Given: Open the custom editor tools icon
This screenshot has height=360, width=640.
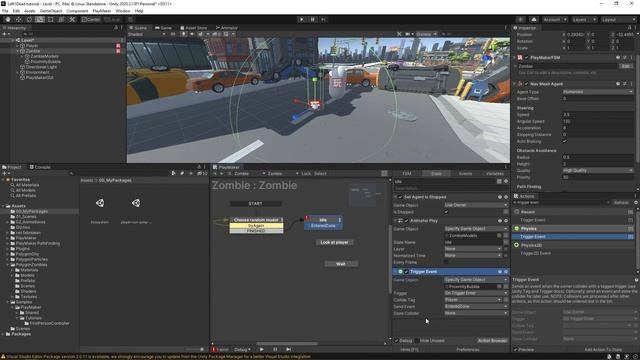Looking at the screenshot, I should pyautogui.click(x=72, y=19).
